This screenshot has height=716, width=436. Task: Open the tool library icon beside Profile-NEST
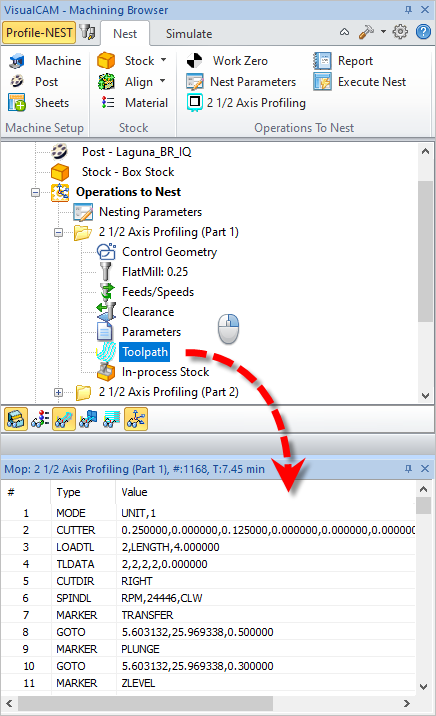point(87,32)
